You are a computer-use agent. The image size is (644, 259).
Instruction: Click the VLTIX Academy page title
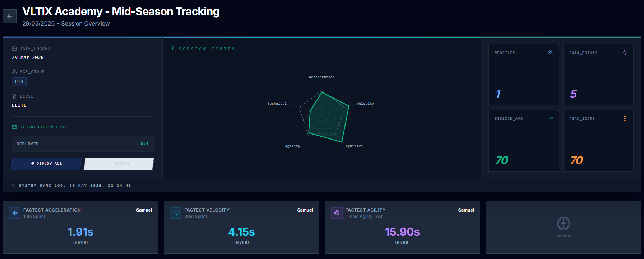121,12
